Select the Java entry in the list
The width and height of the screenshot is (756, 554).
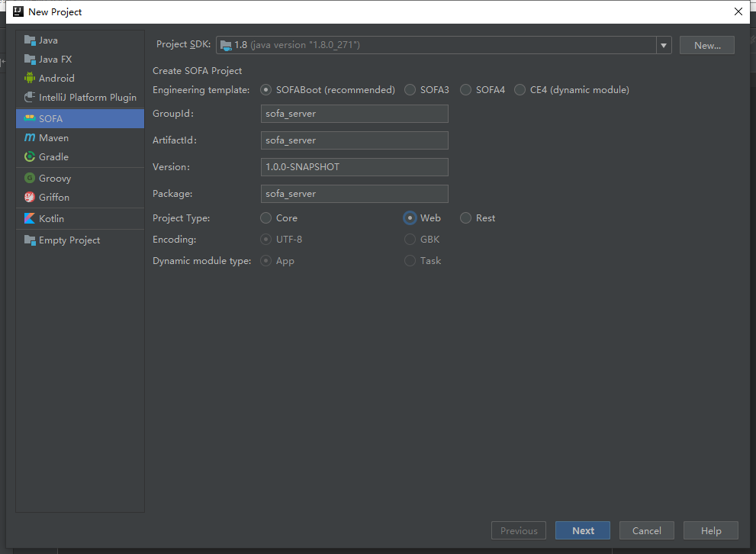pos(80,40)
